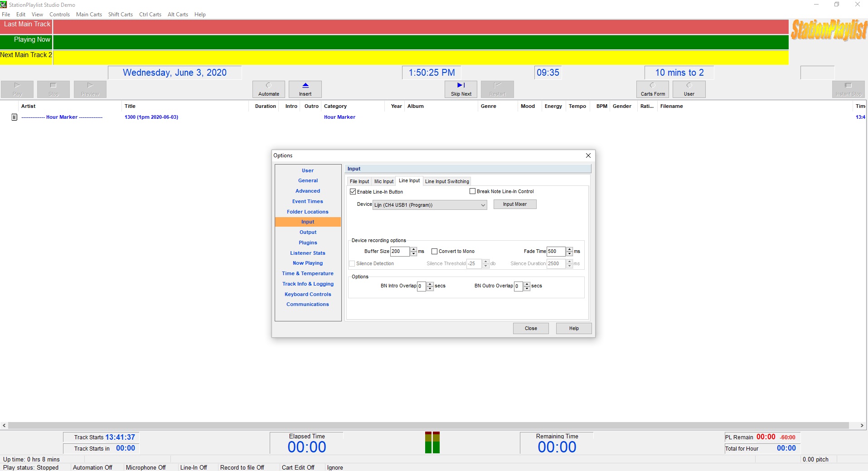Click the Automate toolbar button
Image resolution: width=868 pixels, height=471 pixels.
click(268, 89)
